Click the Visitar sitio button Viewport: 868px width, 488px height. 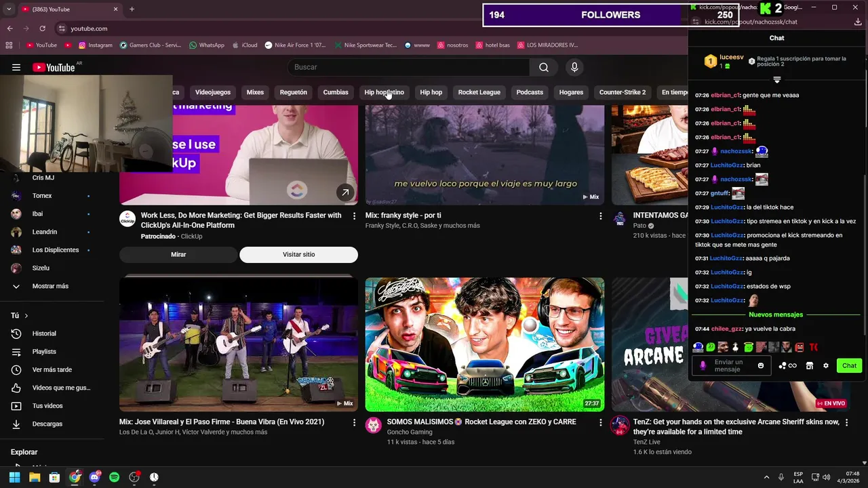(298, 254)
